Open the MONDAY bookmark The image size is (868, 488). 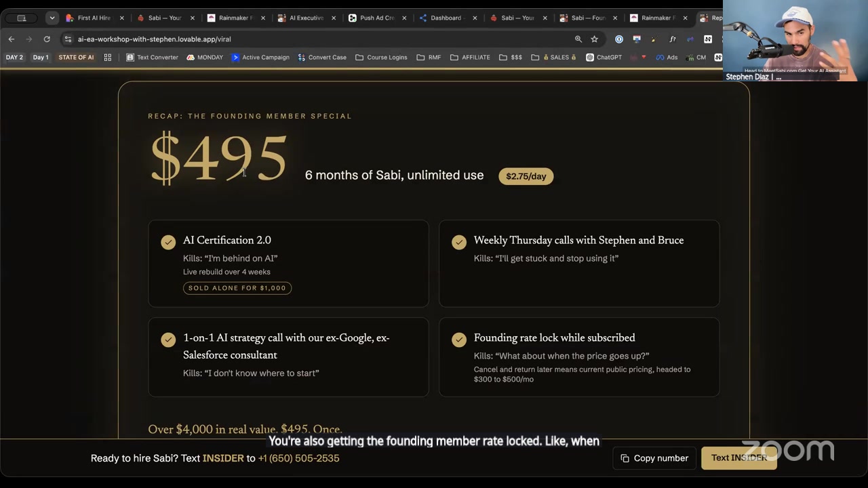pos(205,58)
